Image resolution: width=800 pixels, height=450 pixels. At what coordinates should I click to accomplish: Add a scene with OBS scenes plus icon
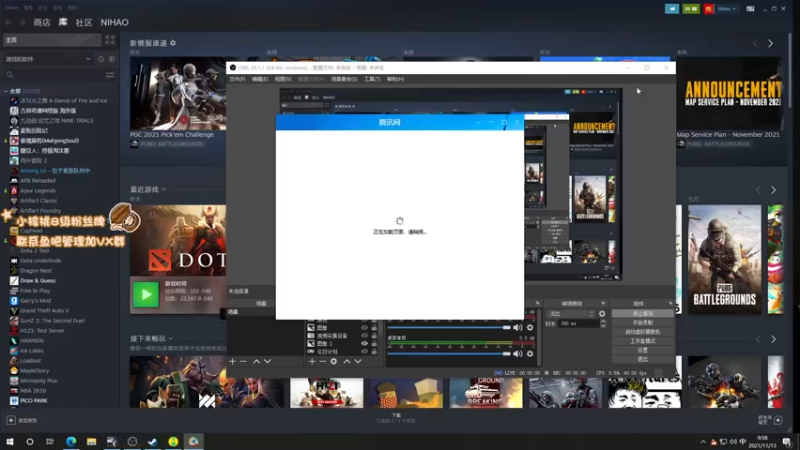(233, 361)
